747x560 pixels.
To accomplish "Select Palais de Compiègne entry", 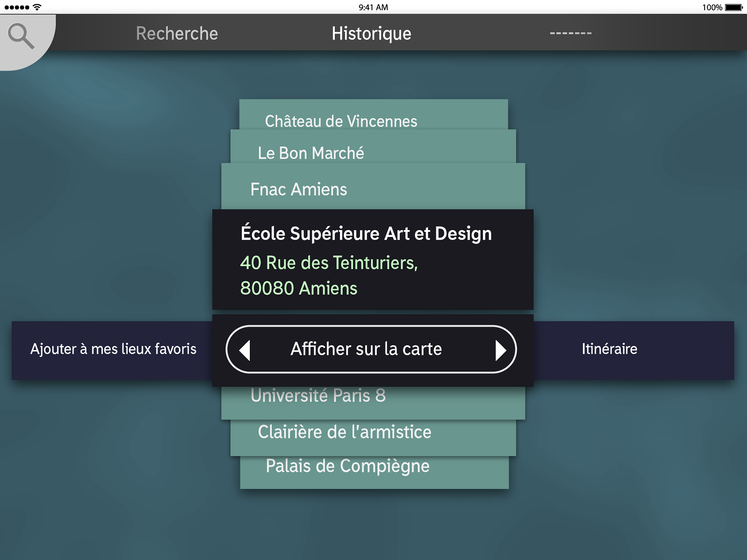I will coord(374,472).
